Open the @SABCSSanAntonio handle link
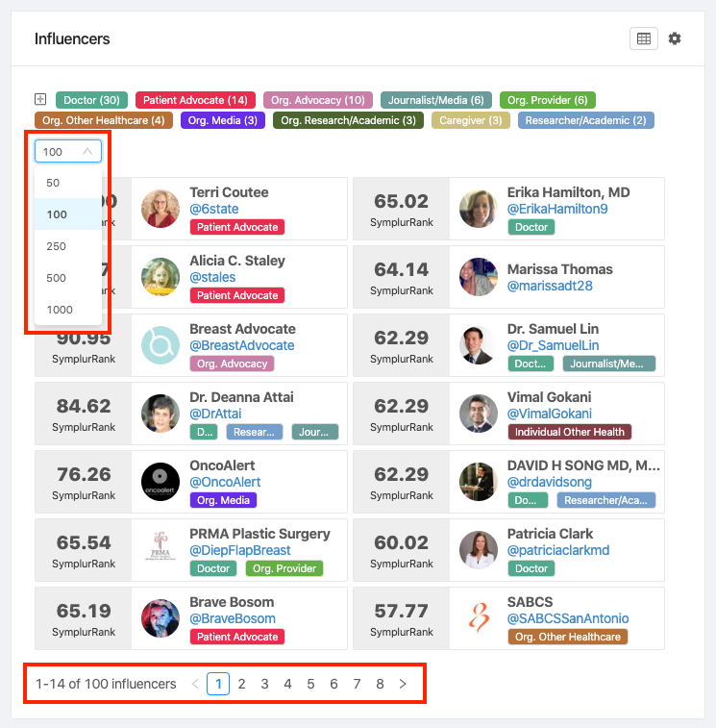Viewport: 716px width, 728px height. point(568,618)
